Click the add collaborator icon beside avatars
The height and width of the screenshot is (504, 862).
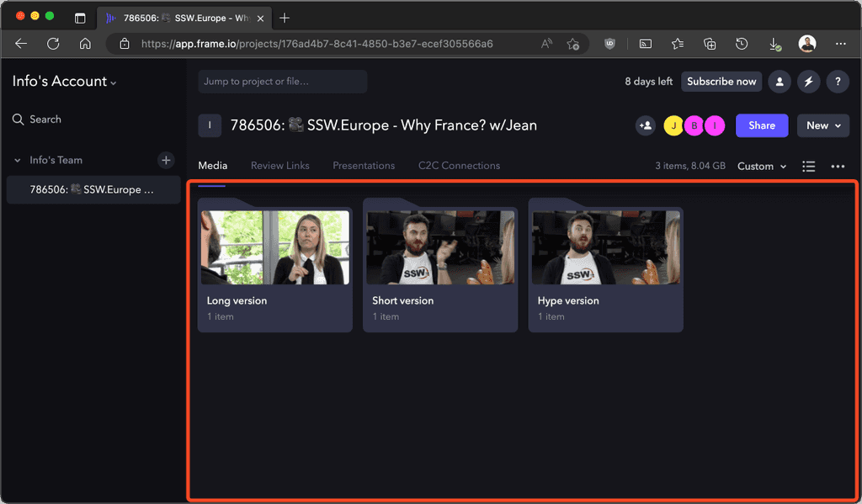[x=645, y=125]
